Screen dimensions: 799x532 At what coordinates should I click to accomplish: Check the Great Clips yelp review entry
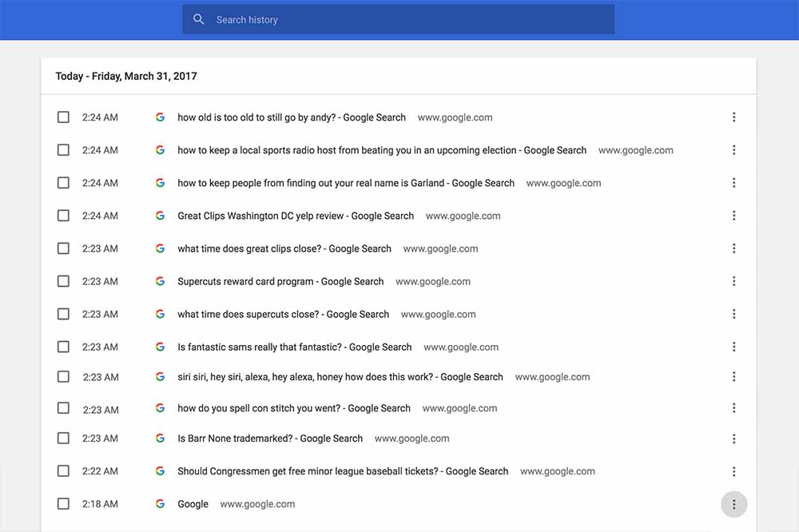coord(63,216)
